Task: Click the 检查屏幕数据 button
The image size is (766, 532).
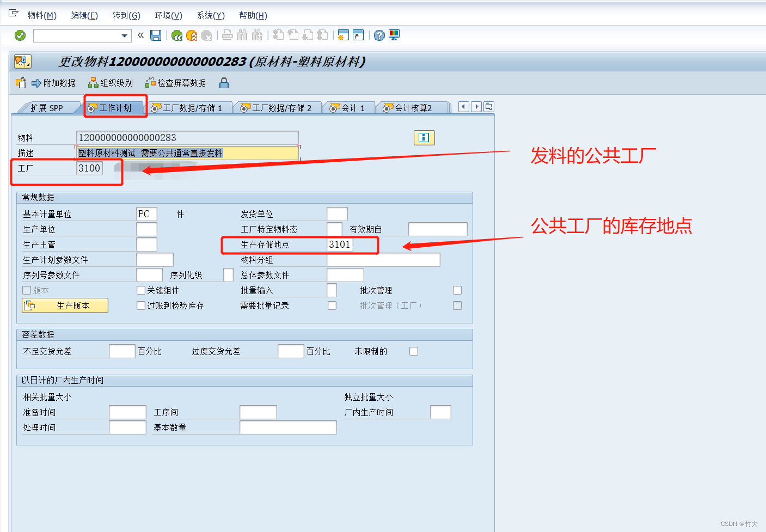Action: coord(175,83)
